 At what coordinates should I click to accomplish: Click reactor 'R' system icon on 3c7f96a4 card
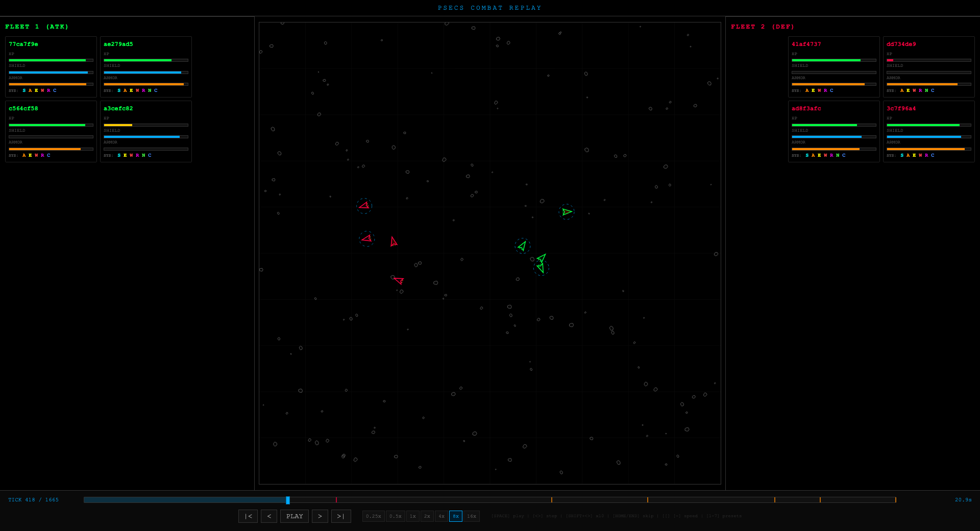tap(927, 155)
